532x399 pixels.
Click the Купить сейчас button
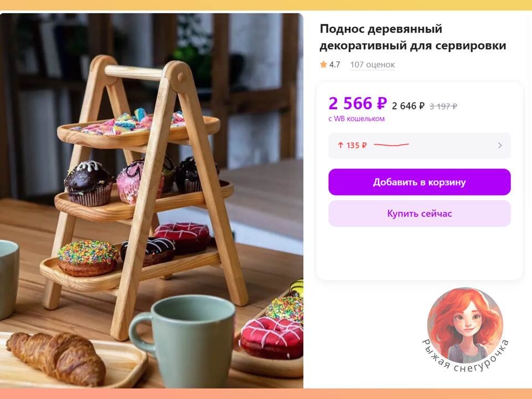[x=420, y=213]
